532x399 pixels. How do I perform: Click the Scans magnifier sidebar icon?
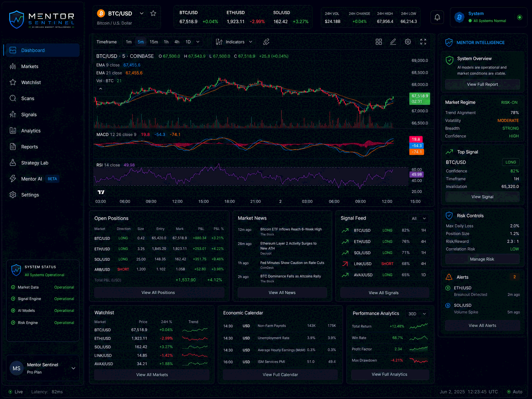pyautogui.click(x=13, y=98)
